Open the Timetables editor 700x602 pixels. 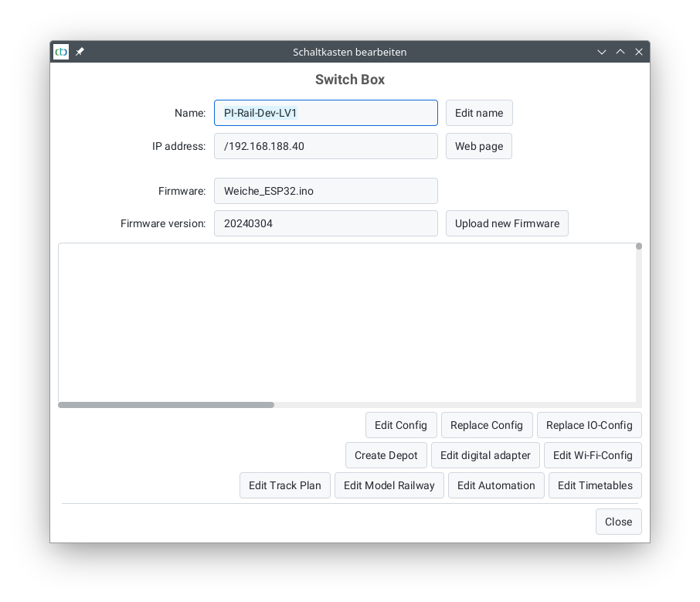pyautogui.click(x=595, y=485)
